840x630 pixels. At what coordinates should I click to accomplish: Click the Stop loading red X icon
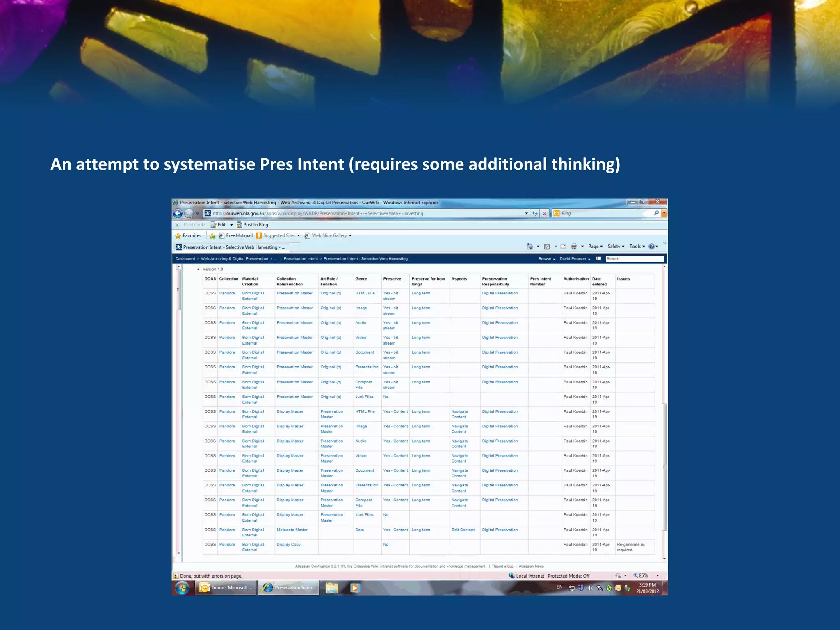pyautogui.click(x=545, y=213)
